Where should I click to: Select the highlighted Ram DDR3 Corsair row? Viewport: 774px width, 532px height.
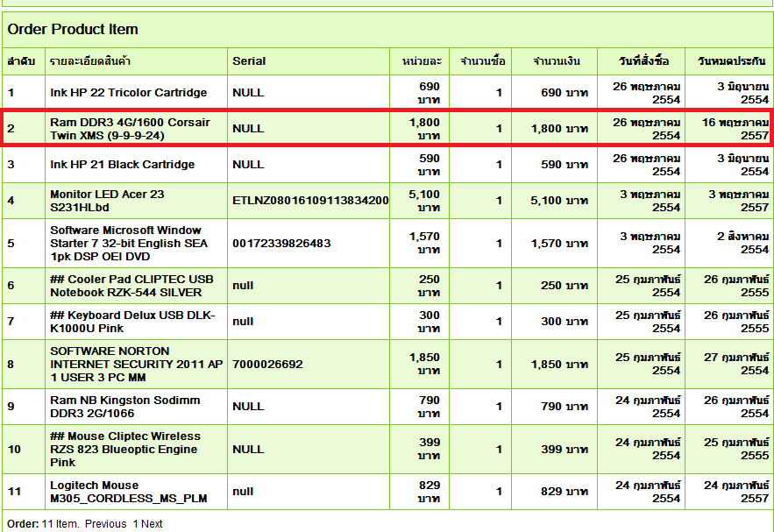(x=130, y=129)
